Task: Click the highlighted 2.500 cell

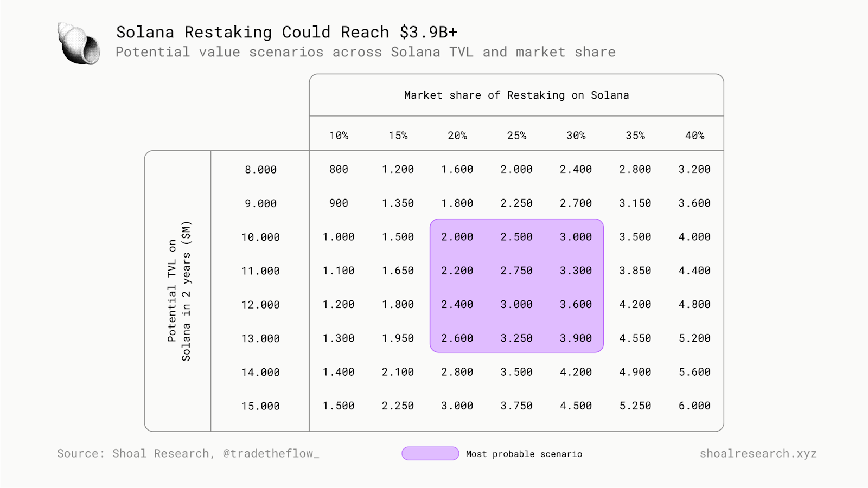Action: pyautogui.click(x=516, y=237)
